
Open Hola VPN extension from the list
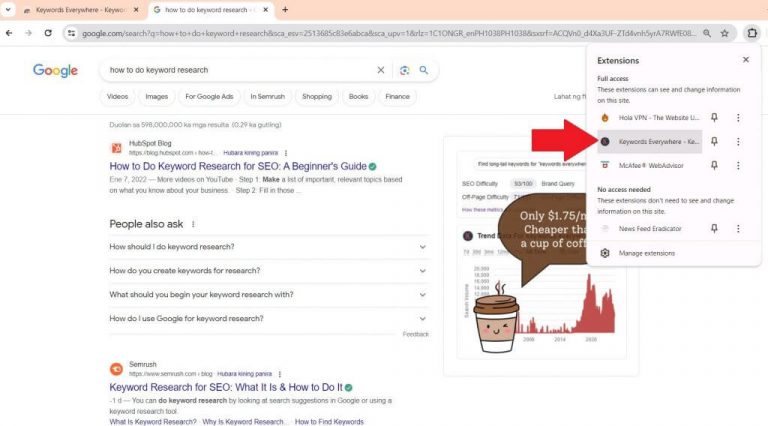pos(649,118)
